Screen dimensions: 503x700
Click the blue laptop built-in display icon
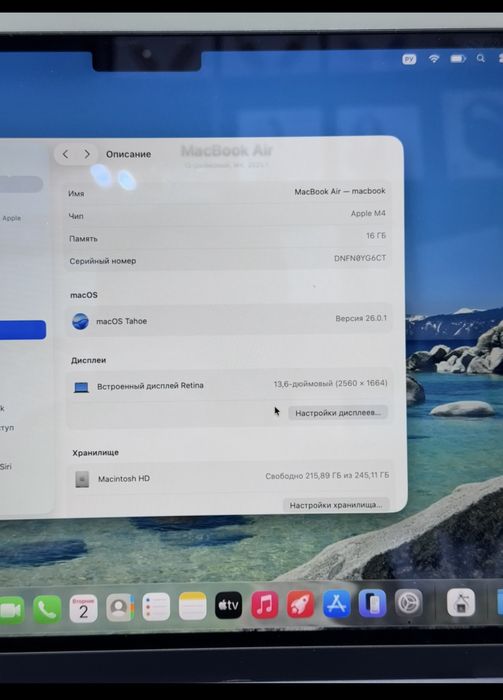point(81,387)
